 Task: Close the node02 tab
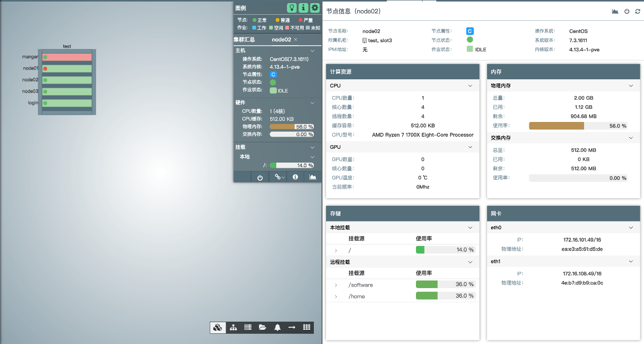[296, 39]
